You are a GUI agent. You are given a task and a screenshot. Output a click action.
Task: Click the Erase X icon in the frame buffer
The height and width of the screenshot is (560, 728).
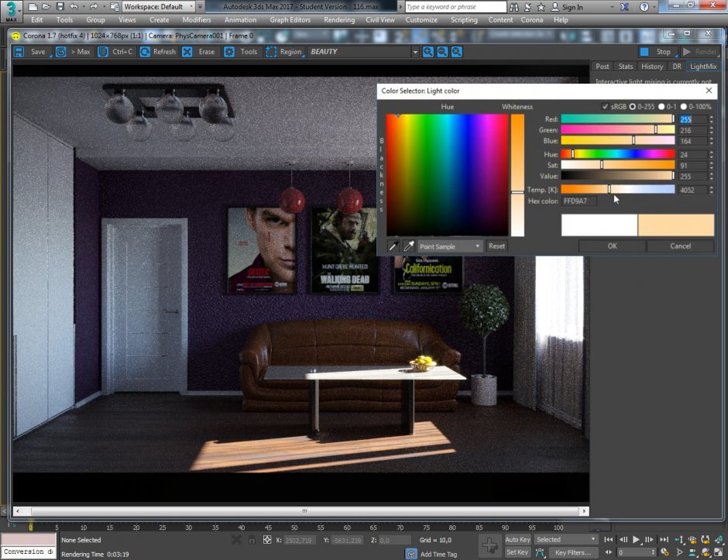tap(187, 52)
